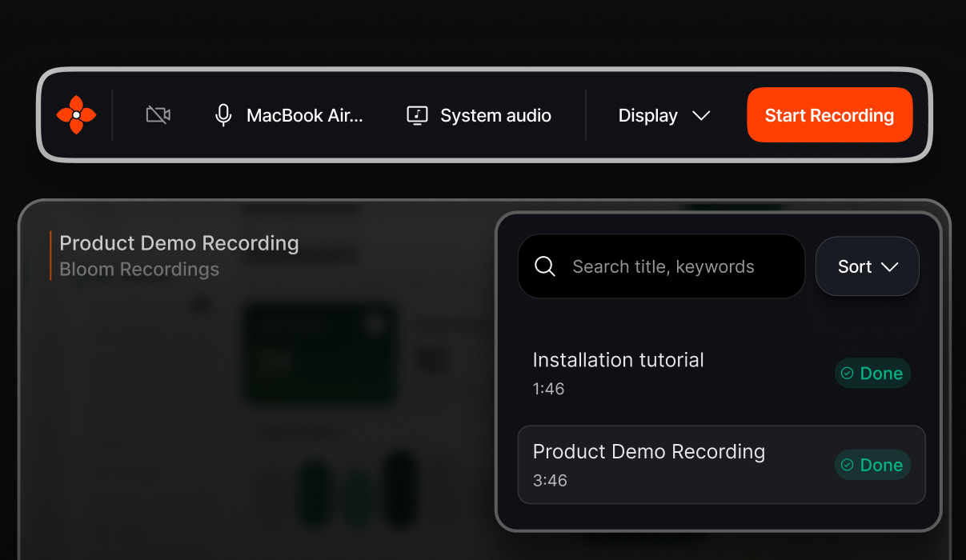Click check icon on Product Demo badge
966x560 pixels.
[847, 465]
